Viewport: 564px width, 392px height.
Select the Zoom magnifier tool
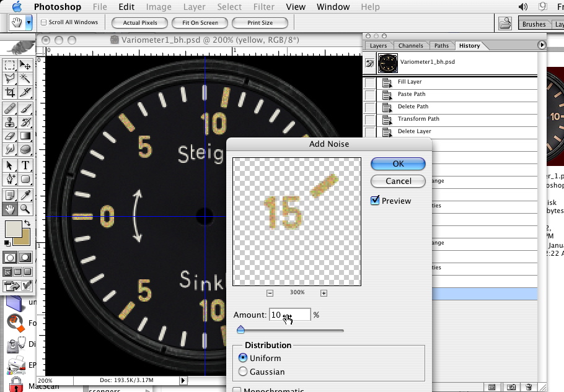tap(25, 210)
